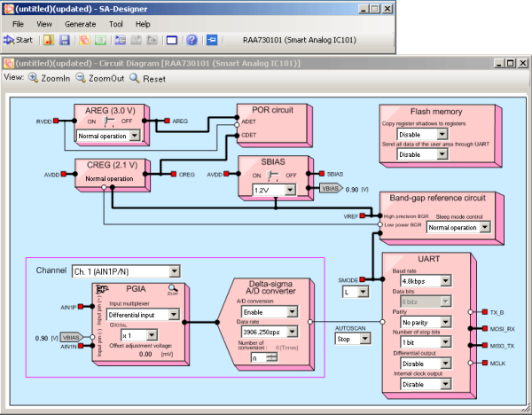532x415 pixels.
Task: Click the AIN1P input pin terminal
Action: 81,307
